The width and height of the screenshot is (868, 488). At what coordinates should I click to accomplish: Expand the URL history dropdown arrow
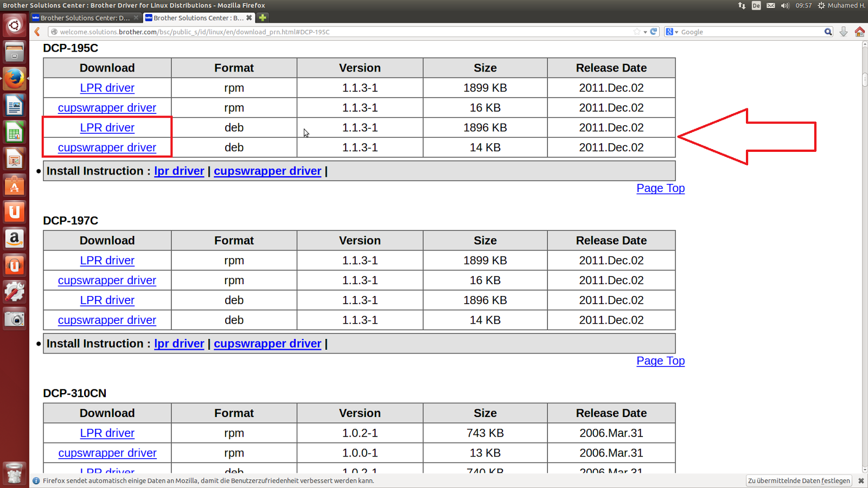pos(645,32)
